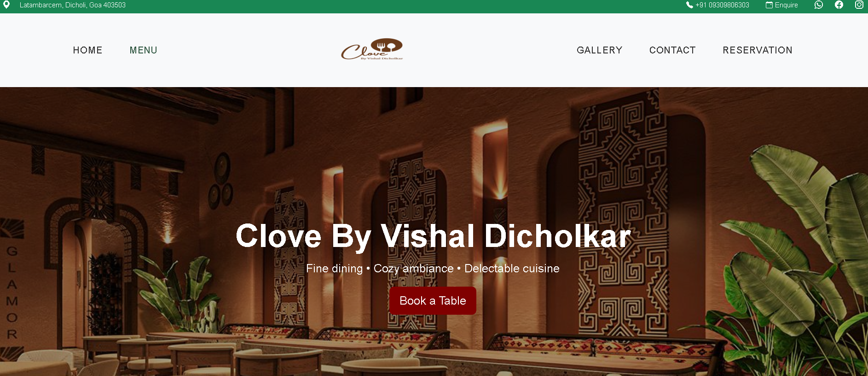
Task: Click the Clove restaurant logo
Action: coord(372,49)
